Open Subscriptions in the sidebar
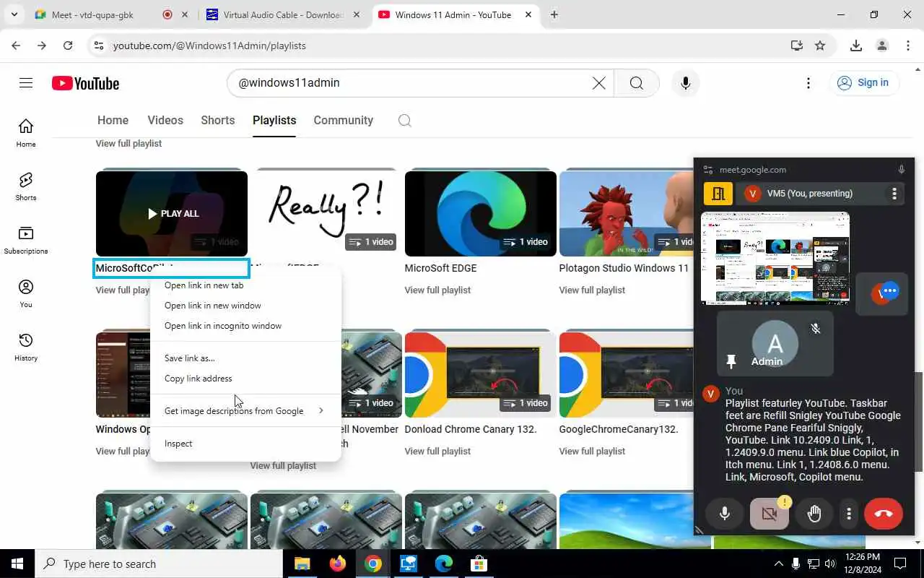The image size is (924, 578). pyautogui.click(x=26, y=240)
